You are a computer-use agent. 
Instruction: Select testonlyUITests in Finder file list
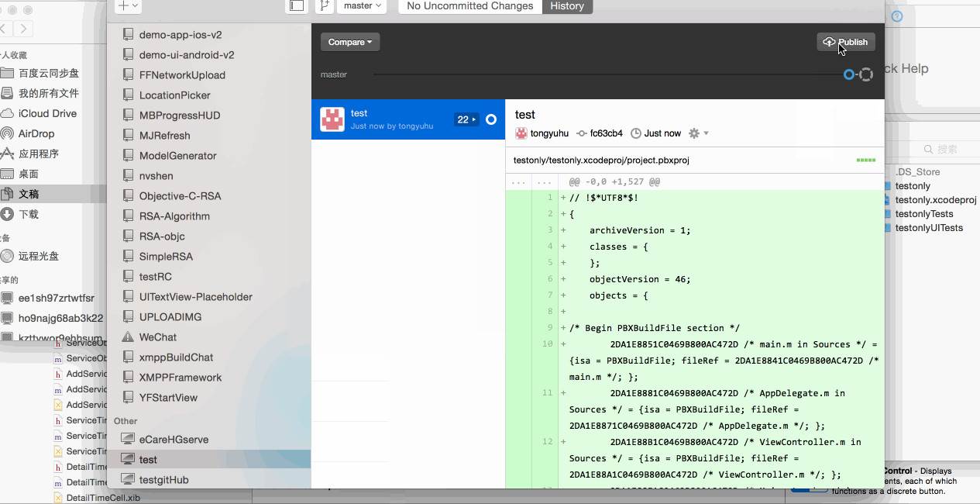coord(929,228)
